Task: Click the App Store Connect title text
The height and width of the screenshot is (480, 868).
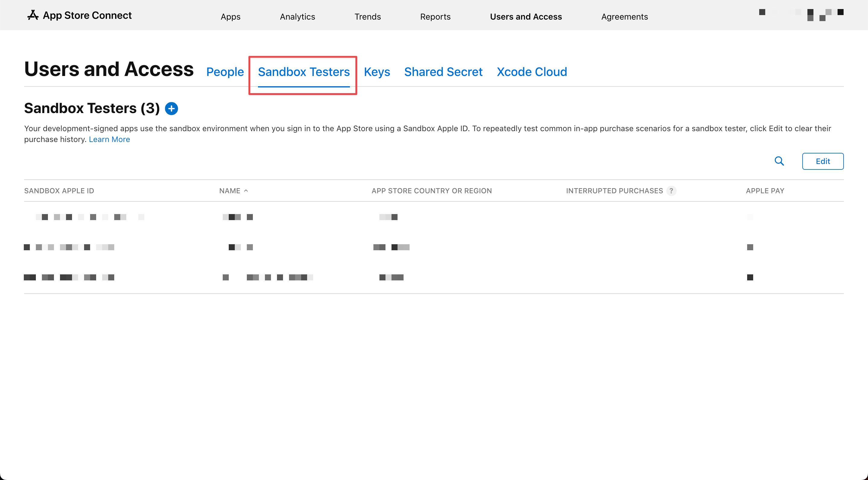Action: coord(87,15)
